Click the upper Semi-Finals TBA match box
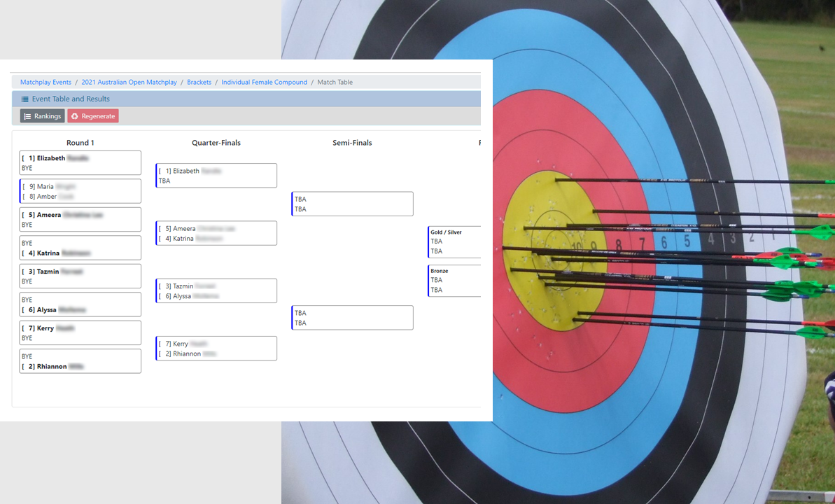835x504 pixels. 352,204
